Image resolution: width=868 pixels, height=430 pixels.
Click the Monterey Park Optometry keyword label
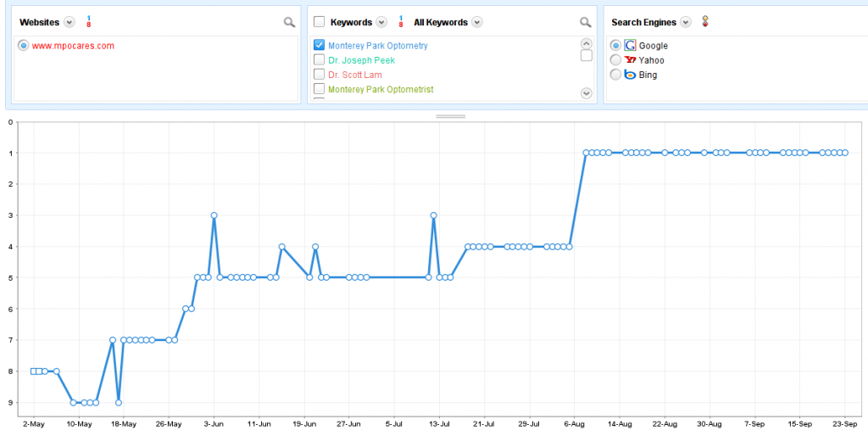[x=377, y=46]
